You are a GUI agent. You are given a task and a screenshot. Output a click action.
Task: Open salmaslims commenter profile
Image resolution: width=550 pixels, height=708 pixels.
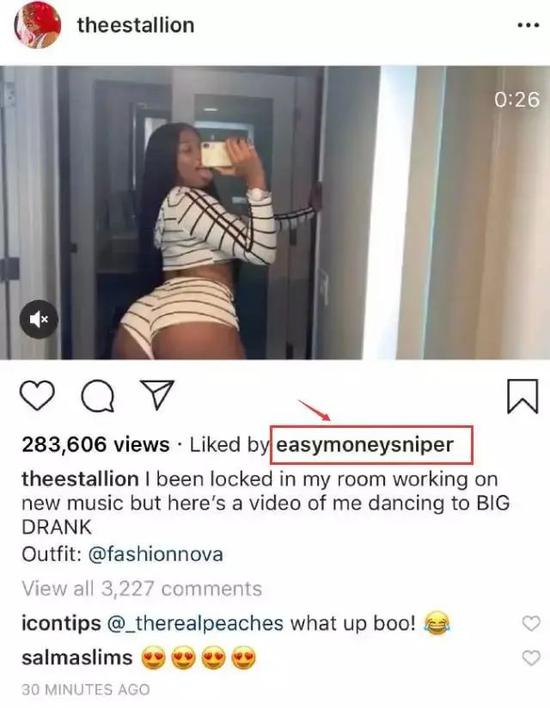(77, 657)
